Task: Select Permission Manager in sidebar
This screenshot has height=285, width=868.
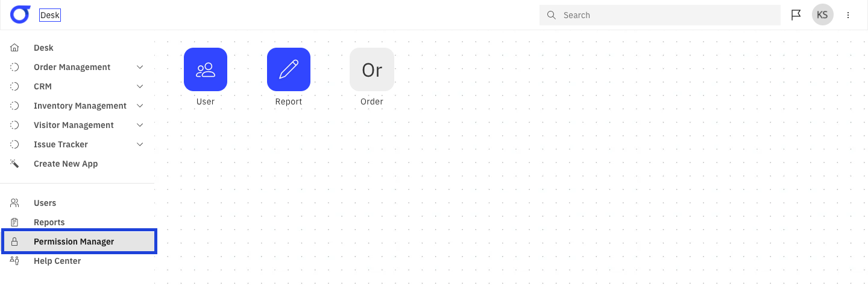Action: pos(78,242)
